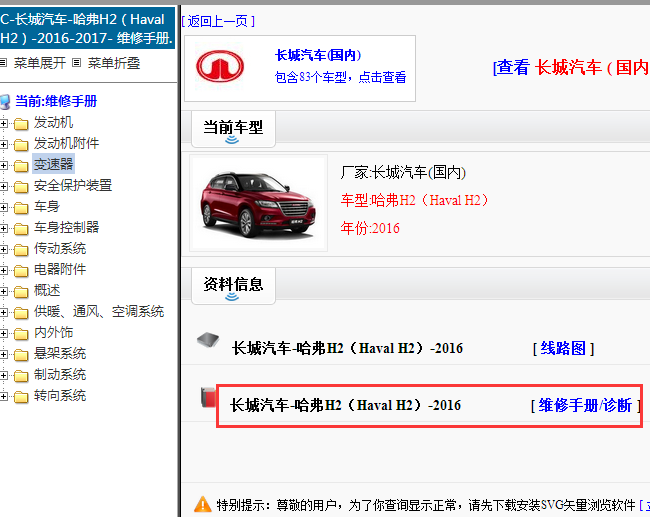Click the orange warning triangle icon
This screenshot has height=517, width=650.
click(203, 504)
